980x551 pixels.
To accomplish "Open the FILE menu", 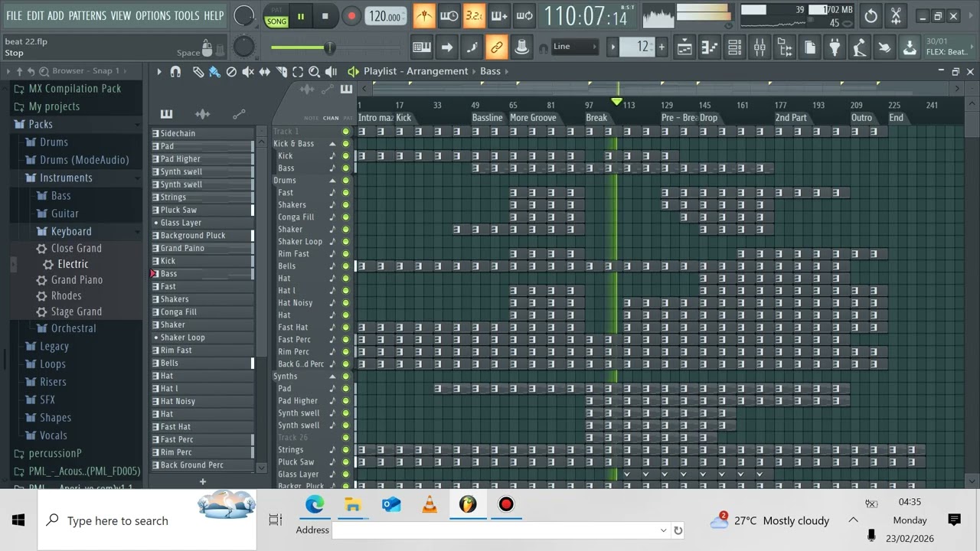I will (15, 15).
